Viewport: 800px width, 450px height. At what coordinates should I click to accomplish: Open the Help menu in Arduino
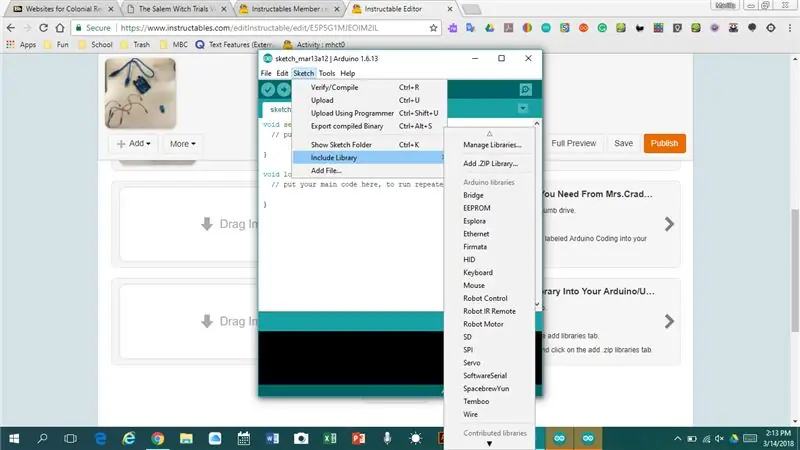tap(347, 73)
